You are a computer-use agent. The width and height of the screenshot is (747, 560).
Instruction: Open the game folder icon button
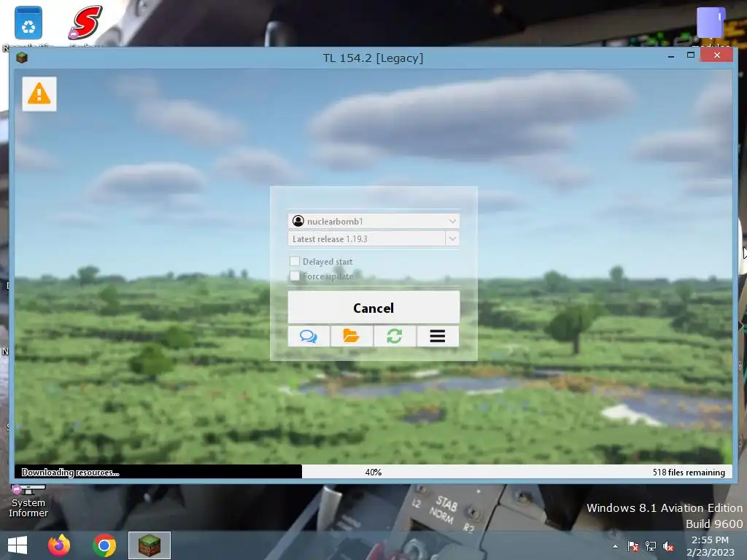coord(352,336)
